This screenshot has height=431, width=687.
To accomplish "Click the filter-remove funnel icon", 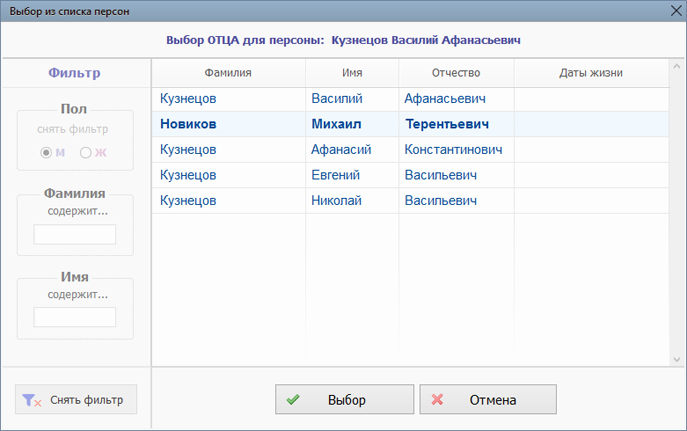I will tap(32, 400).
